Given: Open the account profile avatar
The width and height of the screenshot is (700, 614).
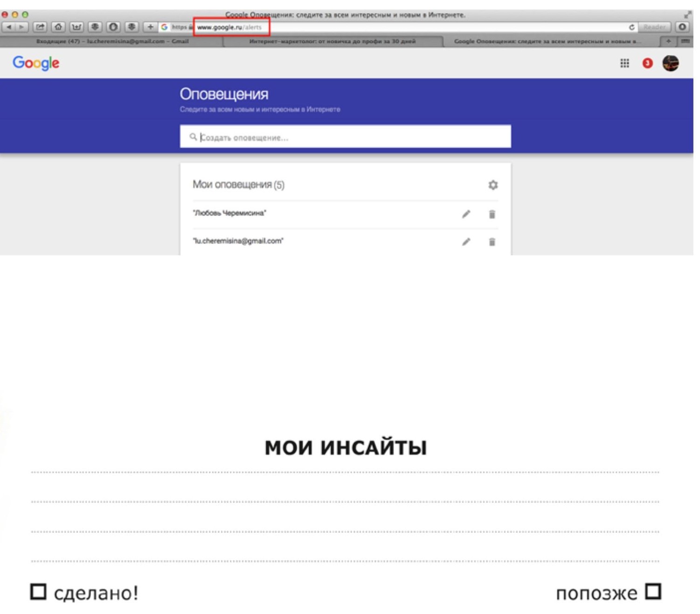Looking at the screenshot, I should click(x=671, y=63).
